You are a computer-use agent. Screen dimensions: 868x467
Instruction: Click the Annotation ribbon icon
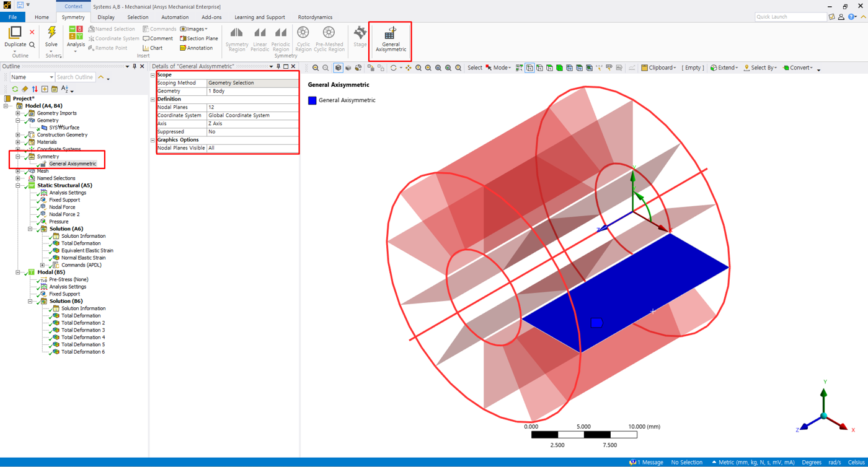click(x=196, y=48)
